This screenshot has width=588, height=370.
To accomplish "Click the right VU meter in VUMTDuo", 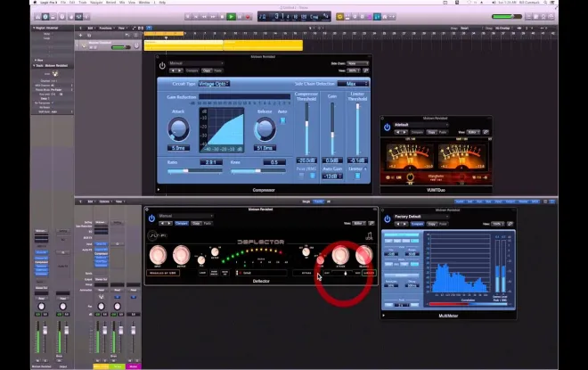I will pyautogui.click(x=461, y=157).
